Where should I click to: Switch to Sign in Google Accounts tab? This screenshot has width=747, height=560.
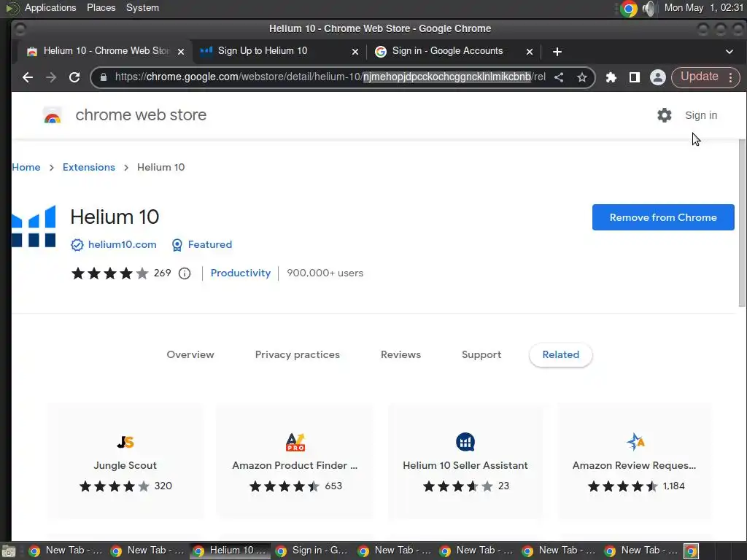[x=454, y=52]
